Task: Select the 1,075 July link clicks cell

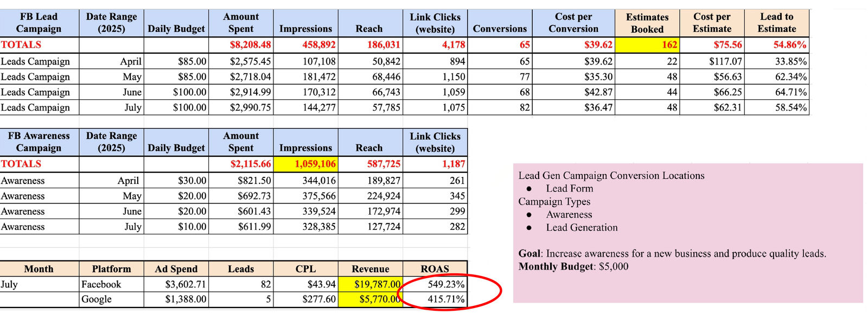Action: 435,107
